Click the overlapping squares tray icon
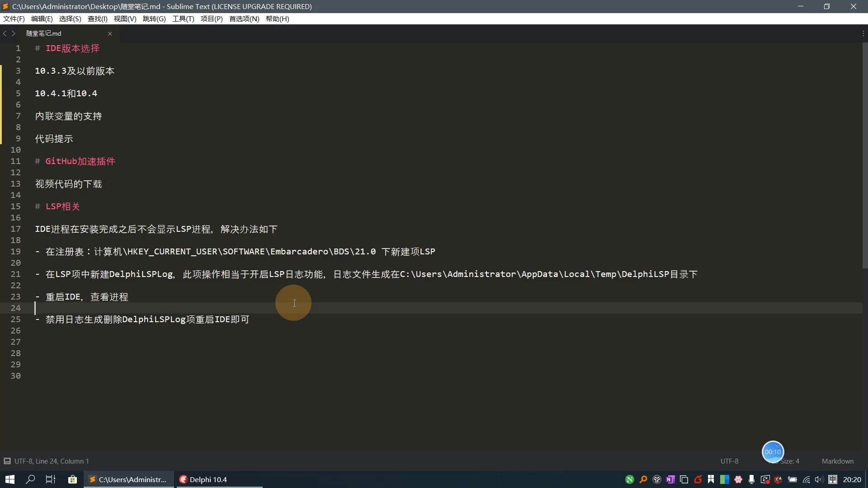The width and height of the screenshot is (868, 488). tap(684, 479)
